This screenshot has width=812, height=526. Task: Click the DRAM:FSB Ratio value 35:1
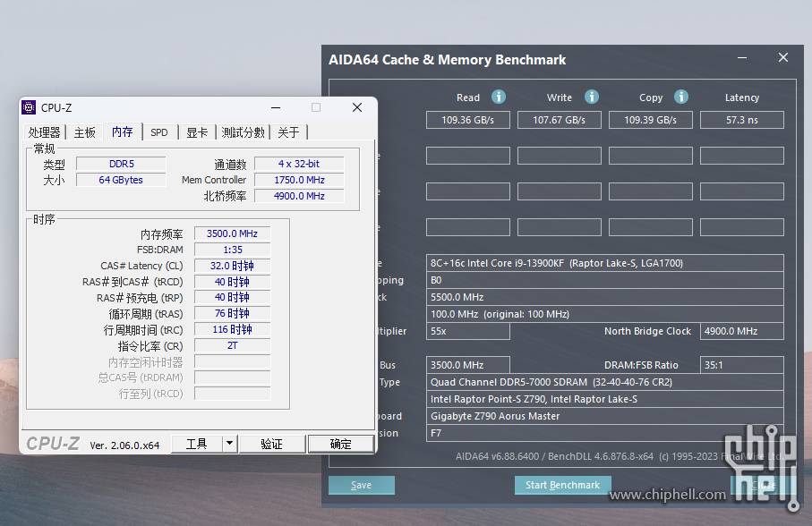coord(742,365)
